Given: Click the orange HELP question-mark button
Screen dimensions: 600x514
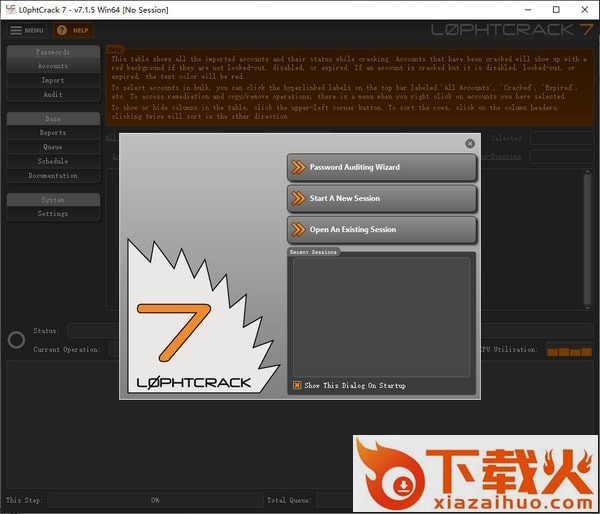Looking at the screenshot, I should point(73,30).
